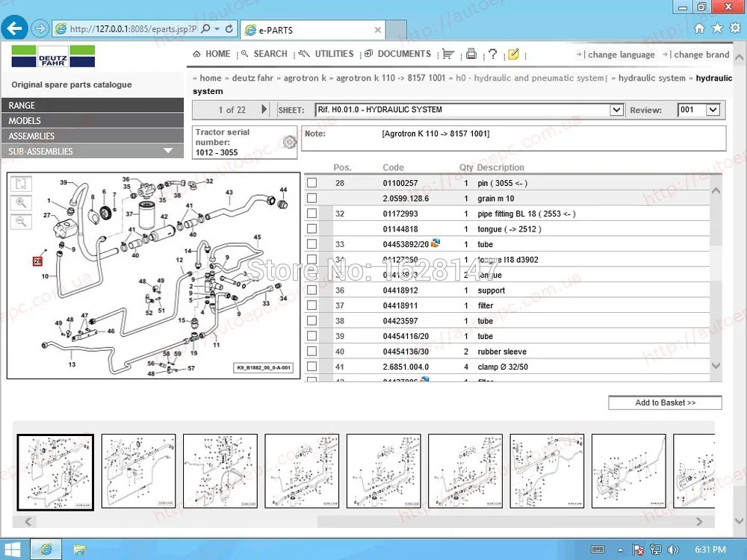Image resolution: width=747 pixels, height=560 pixels.
Task: Go back with browser back arrow
Action: [14, 28]
